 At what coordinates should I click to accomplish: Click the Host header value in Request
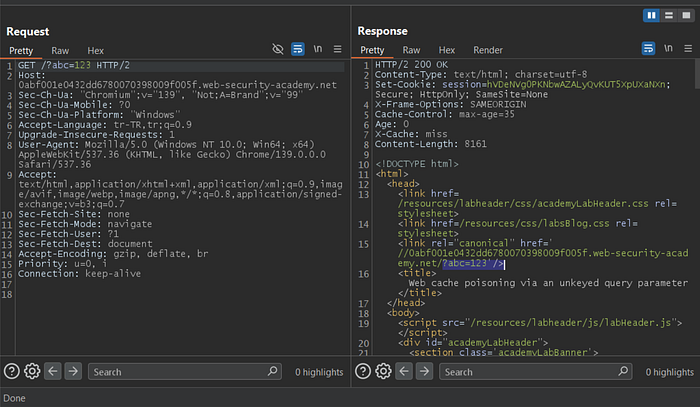pos(178,85)
